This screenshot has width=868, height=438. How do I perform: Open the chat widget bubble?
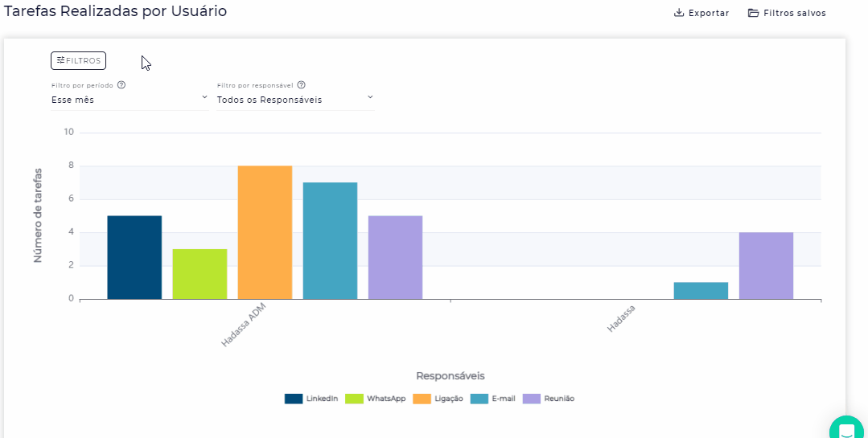tap(846, 430)
